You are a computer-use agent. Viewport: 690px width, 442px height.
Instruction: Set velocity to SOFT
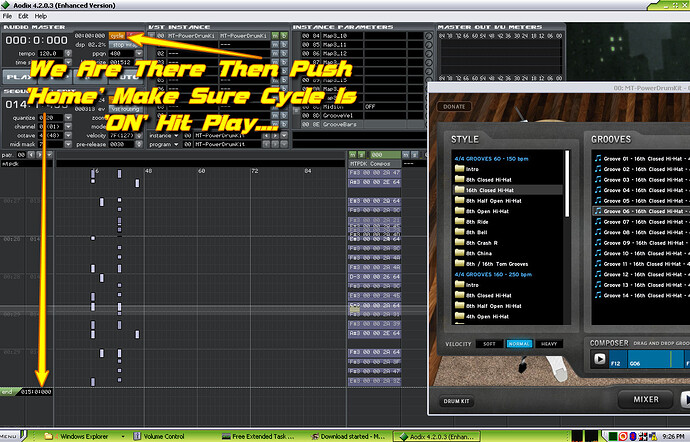pyautogui.click(x=490, y=344)
